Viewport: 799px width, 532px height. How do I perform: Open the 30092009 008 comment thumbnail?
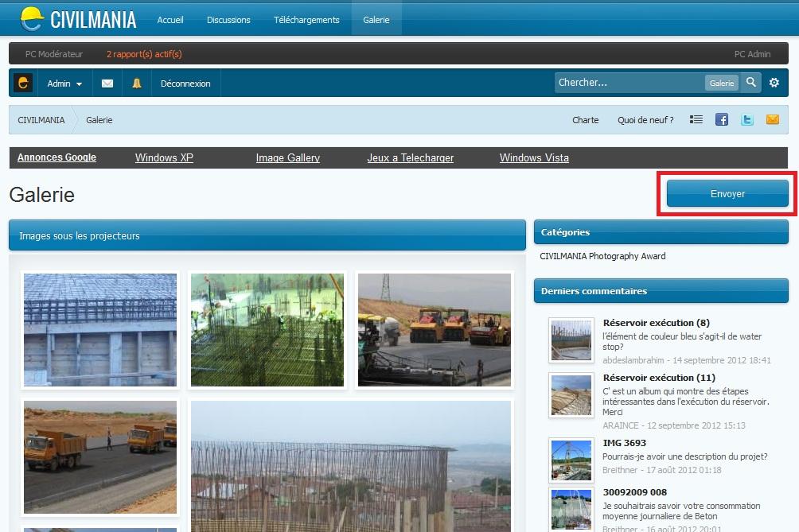[x=571, y=509]
